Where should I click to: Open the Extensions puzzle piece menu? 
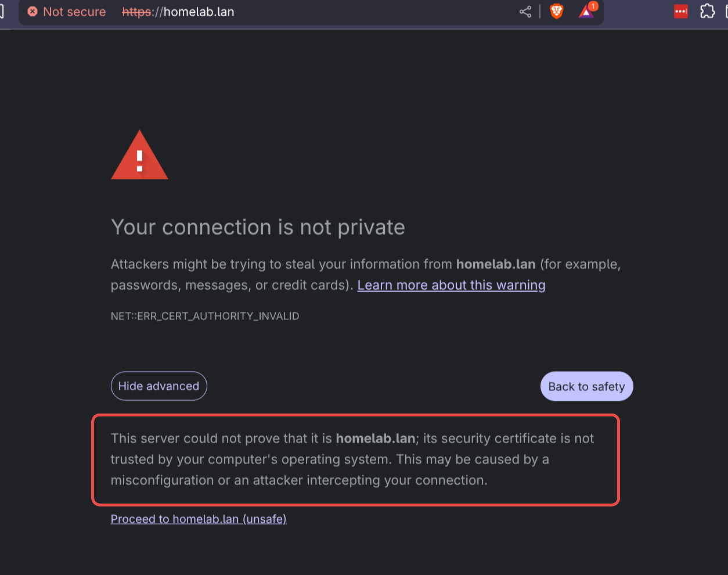pos(707,10)
